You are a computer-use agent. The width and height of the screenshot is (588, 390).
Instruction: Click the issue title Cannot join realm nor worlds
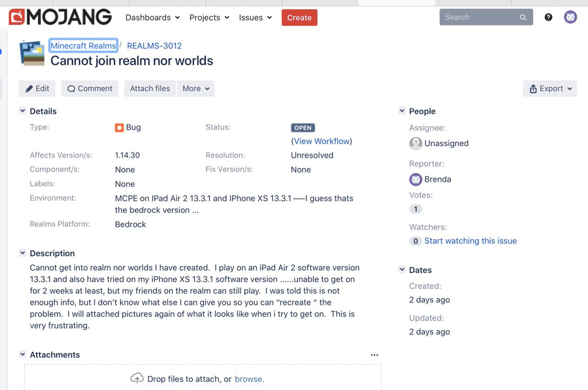tap(132, 61)
